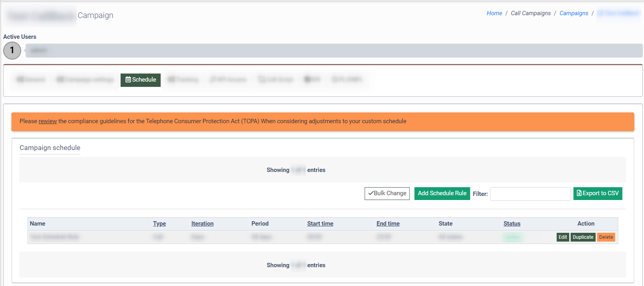
Task: Sort the schedule table by Type
Action: [159, 224]
